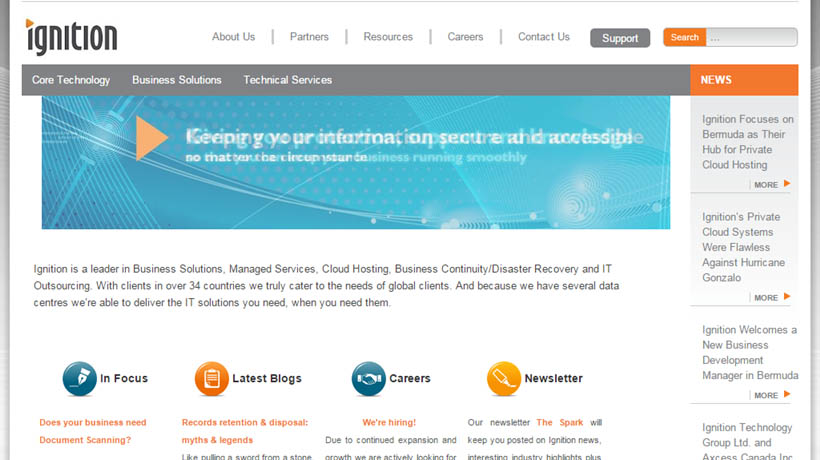Open the Partners page

(x=309, y=37)
